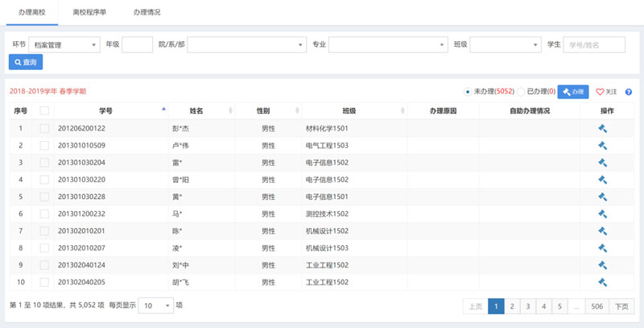Viewport: 644px width, 328px height.
Task: Click the 关注 heart icon
Action: coord(599,93)
